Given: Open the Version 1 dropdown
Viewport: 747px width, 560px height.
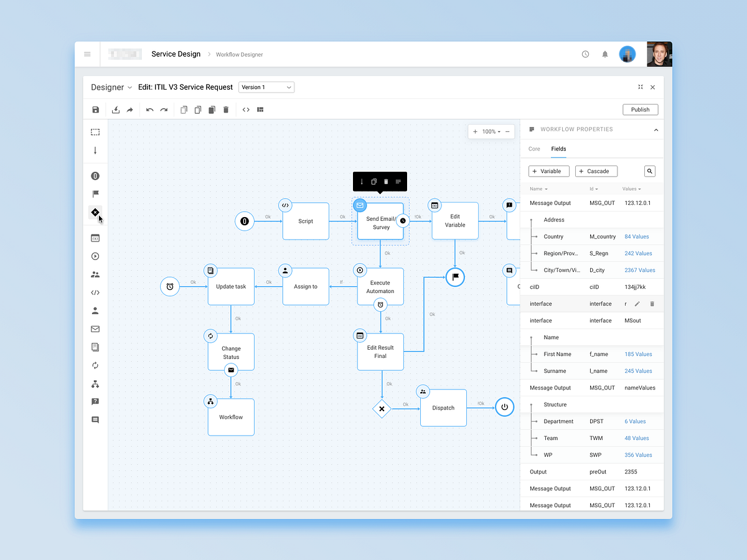Looking at the screenshot, I should [x=266, y=86].
